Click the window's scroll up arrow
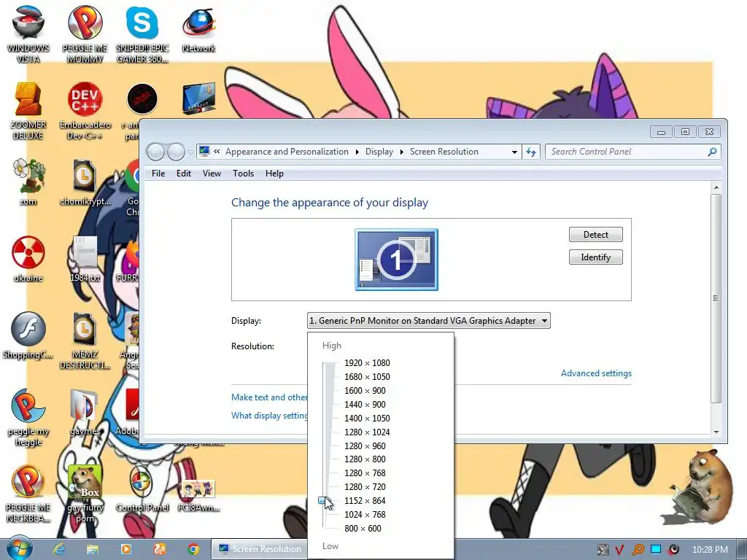Viewport: 747px width, 560px height. pyautogui.click(x=716, y=187)
